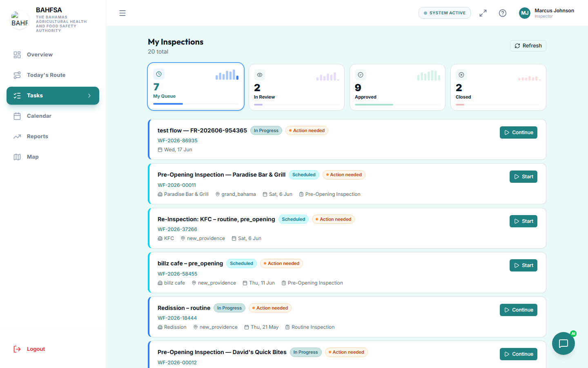
Task: Open the billz cafe pre_opening title
Action: (x=190, y=263)
